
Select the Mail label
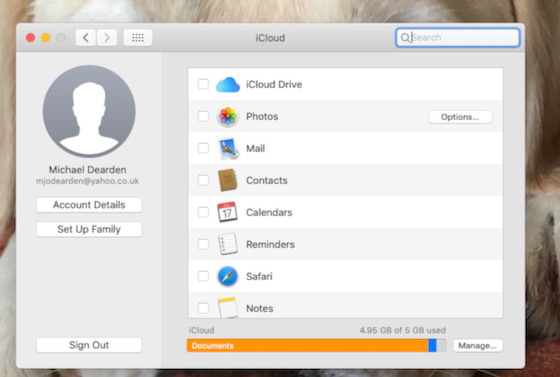pyautogui.click(x=256, y=148)
